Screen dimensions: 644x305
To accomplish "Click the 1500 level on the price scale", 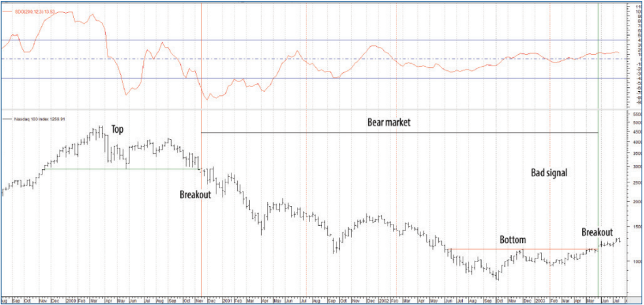I will pyautogui.click(x=634, y=227).
